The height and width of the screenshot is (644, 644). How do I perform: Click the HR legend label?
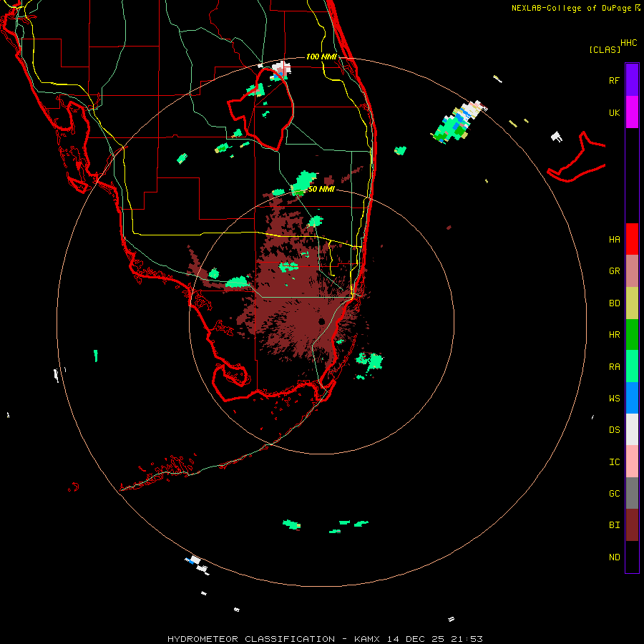614,335
